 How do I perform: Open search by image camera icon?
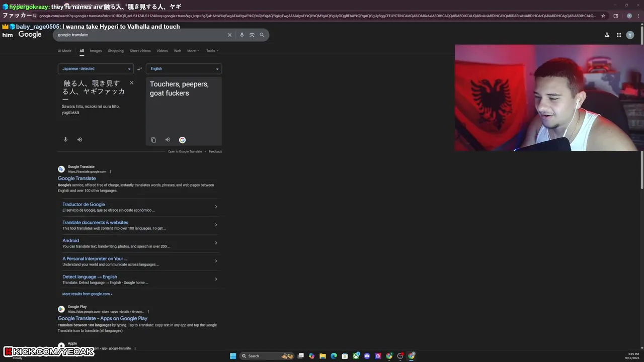tap(252, 35)
